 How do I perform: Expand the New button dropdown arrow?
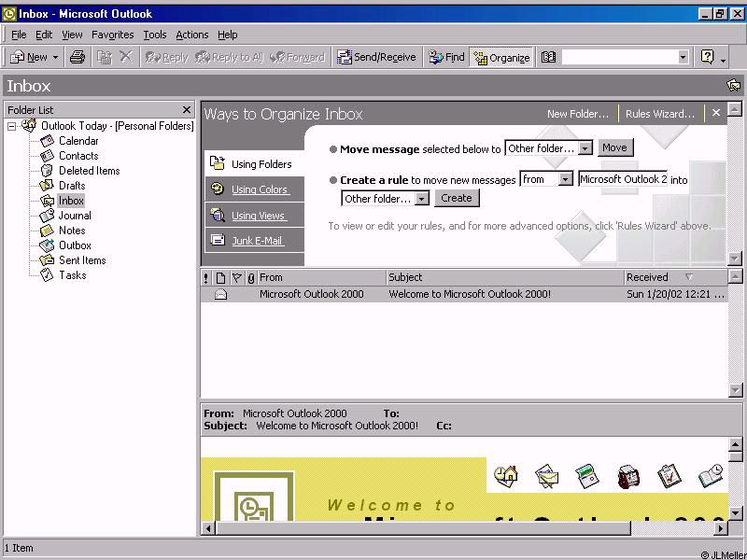click(x=55, y=57)
